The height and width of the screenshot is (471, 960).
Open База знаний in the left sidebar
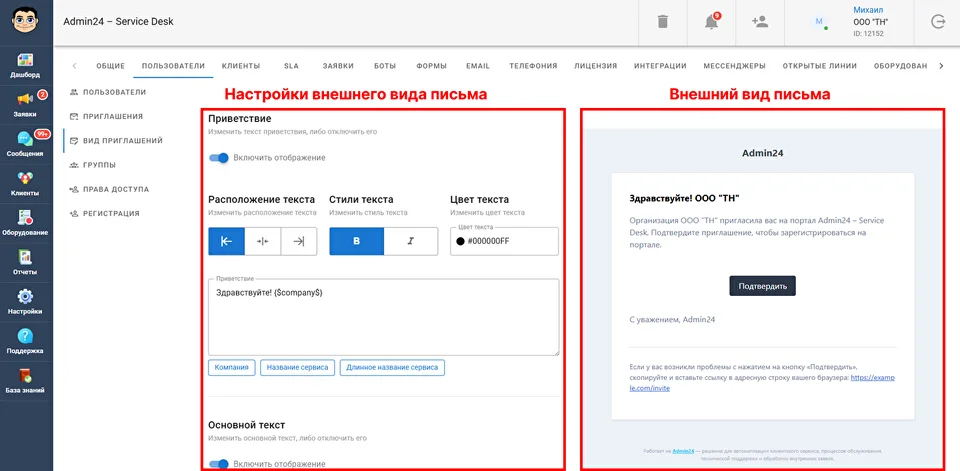point(26,379)
